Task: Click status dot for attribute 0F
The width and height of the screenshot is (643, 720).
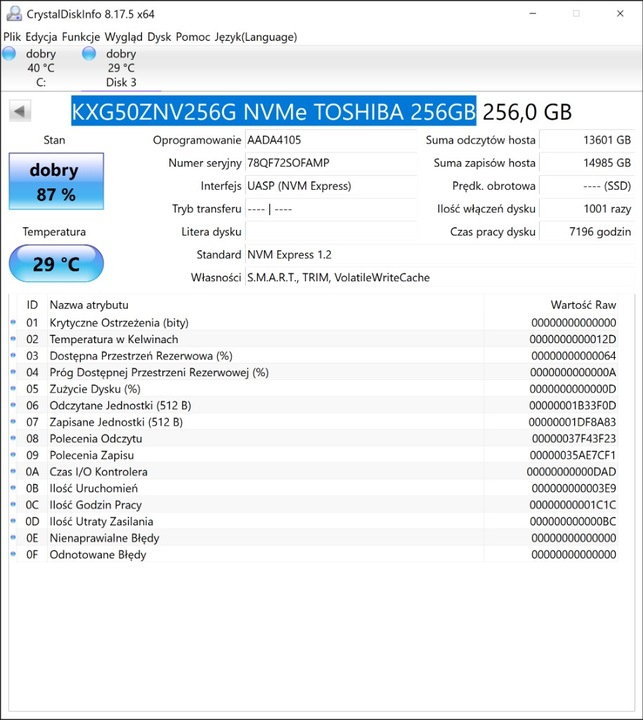Action: (13, 554)
